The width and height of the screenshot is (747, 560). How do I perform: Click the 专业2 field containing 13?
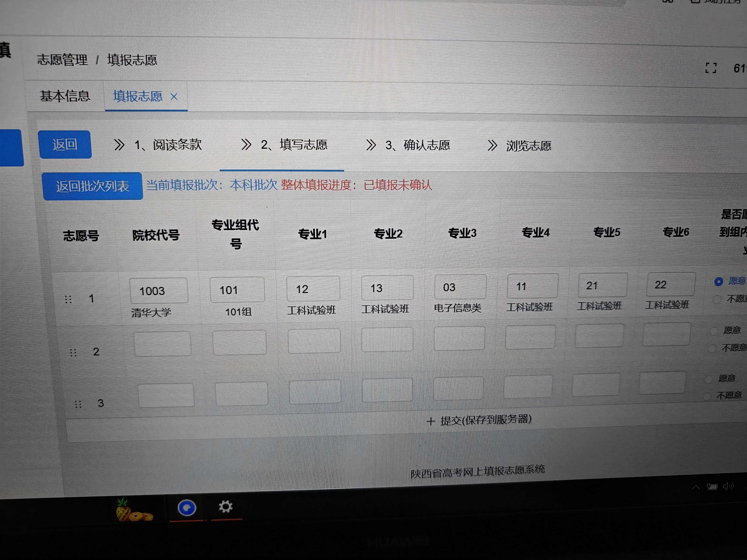click(387, 288)
